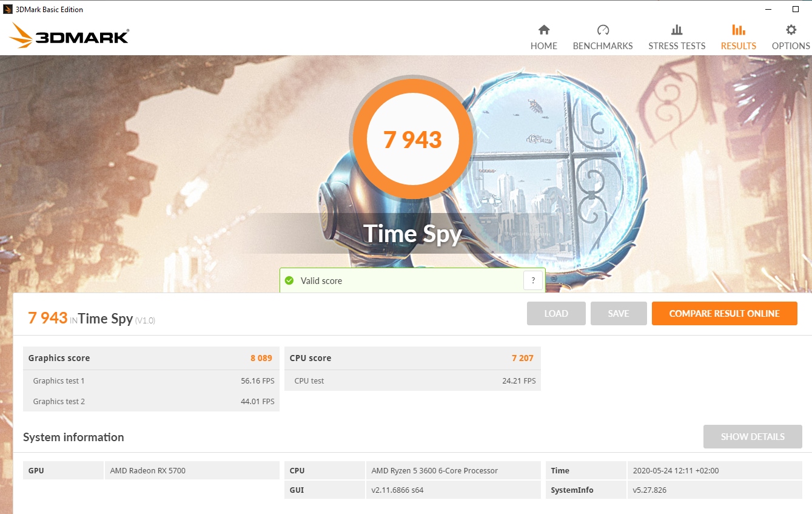812x514 pixels.
Task: Select the Benchmarks dial icon
Action: click(x=602, y=29)
